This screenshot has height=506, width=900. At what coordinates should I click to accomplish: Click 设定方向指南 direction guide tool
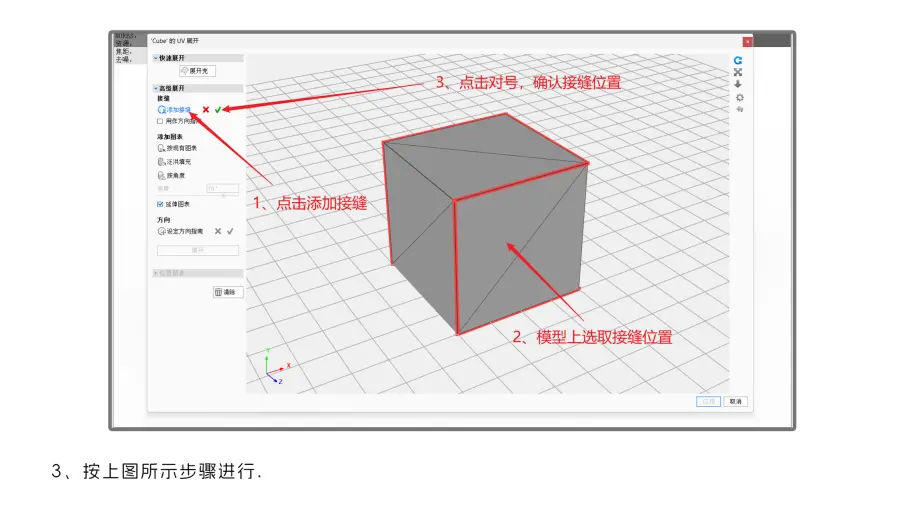180,231
